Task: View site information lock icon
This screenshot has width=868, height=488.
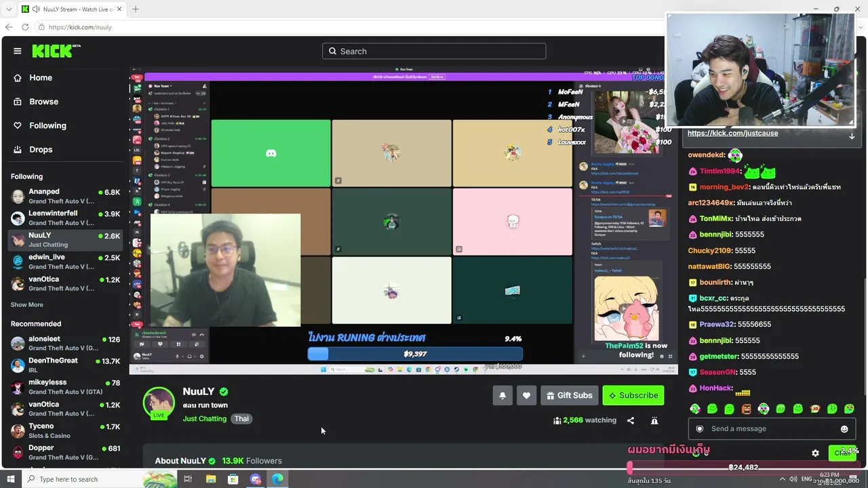Action: click(41, 27)
